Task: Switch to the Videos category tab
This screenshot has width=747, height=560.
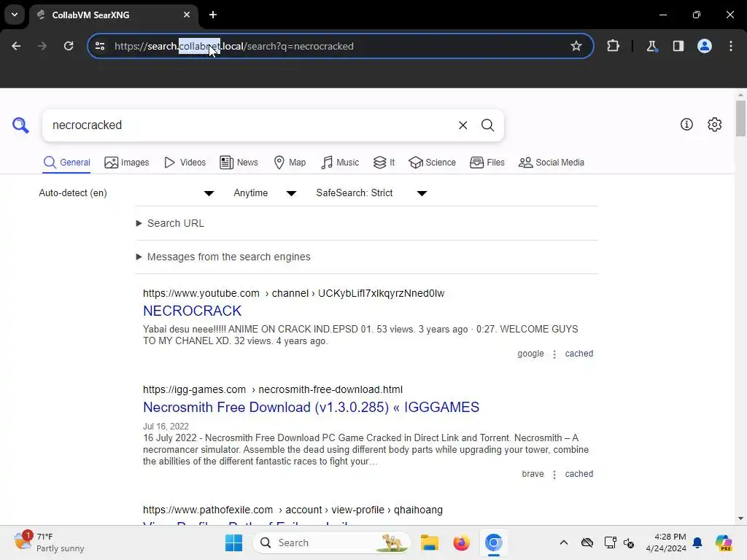Action: point(185,163)
